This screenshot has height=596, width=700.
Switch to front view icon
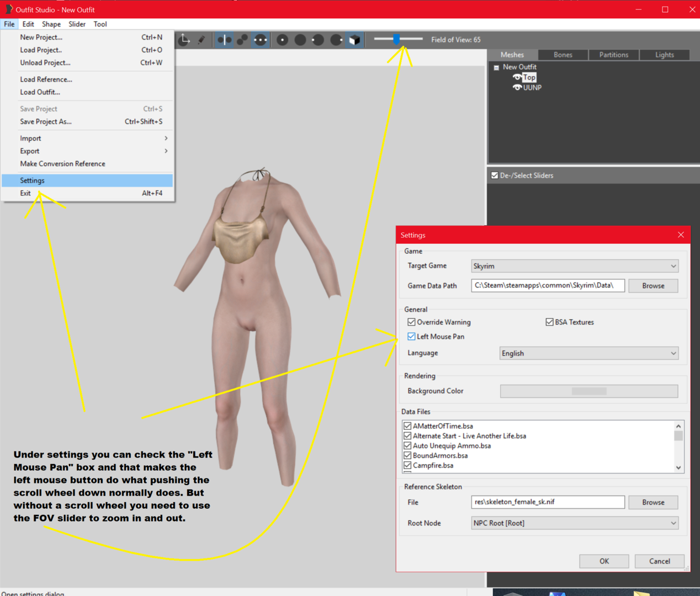coord(282,40)
